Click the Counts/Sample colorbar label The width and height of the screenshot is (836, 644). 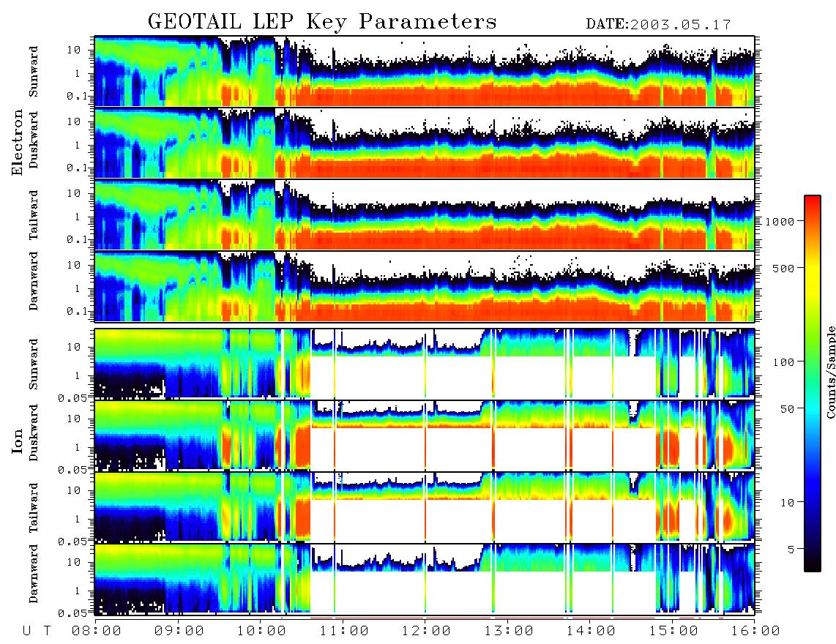tap(829, 372)
